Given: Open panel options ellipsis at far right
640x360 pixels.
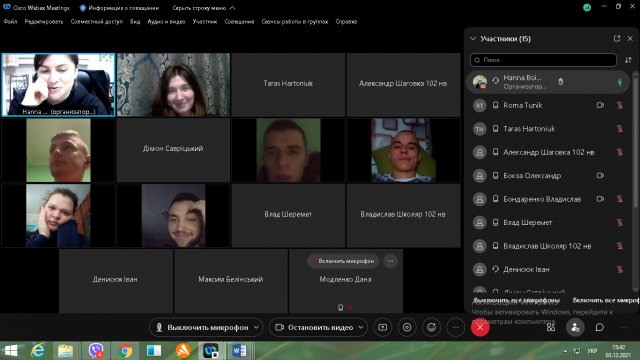Looking at the screenshot, I should [x=624, y=327].
